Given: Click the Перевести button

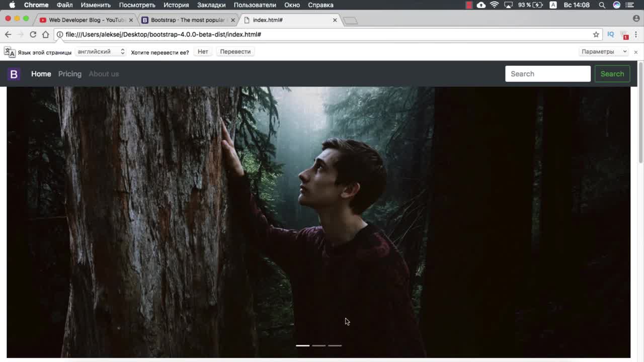Looking at the screenshot, I should [x=235, y=52].
